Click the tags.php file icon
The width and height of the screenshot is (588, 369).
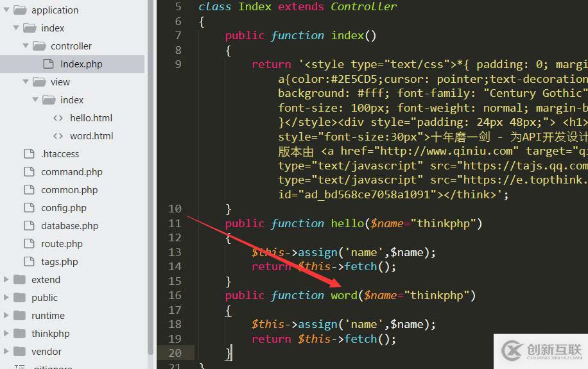pyautogui.click(x=29, y=261)
